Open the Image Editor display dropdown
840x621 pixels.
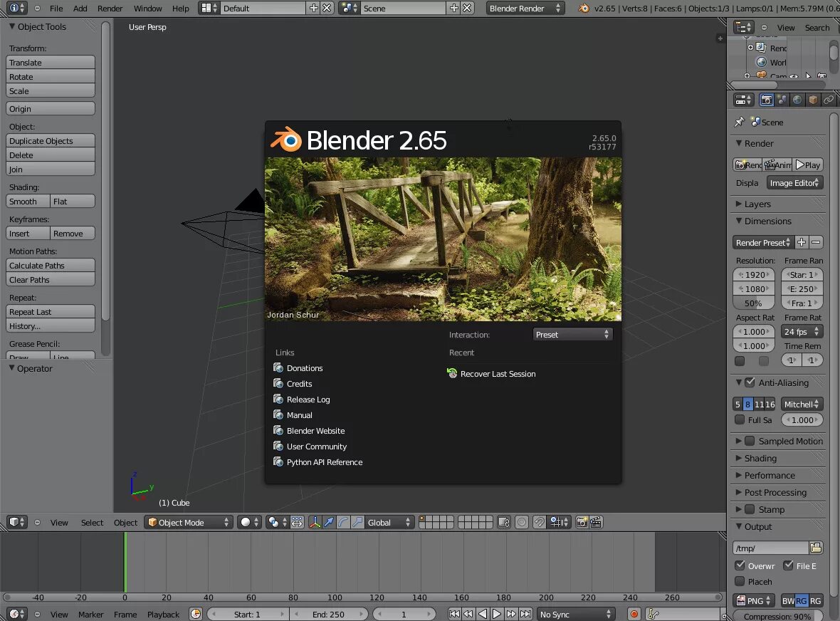click(794, 183)
